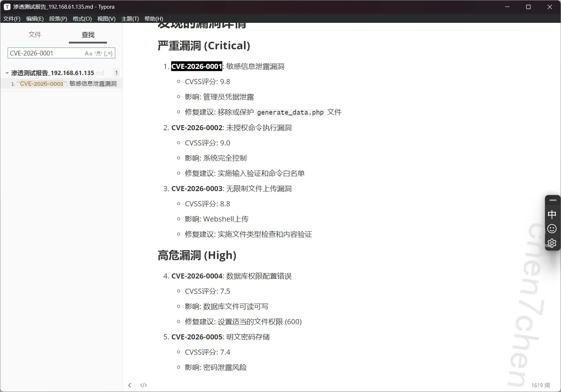The image size is (561, 392).
Task: Click CVE-2026-0002 未授权命令执行漏洞 line
Action: pyautogui.click(x=231, y=128)
